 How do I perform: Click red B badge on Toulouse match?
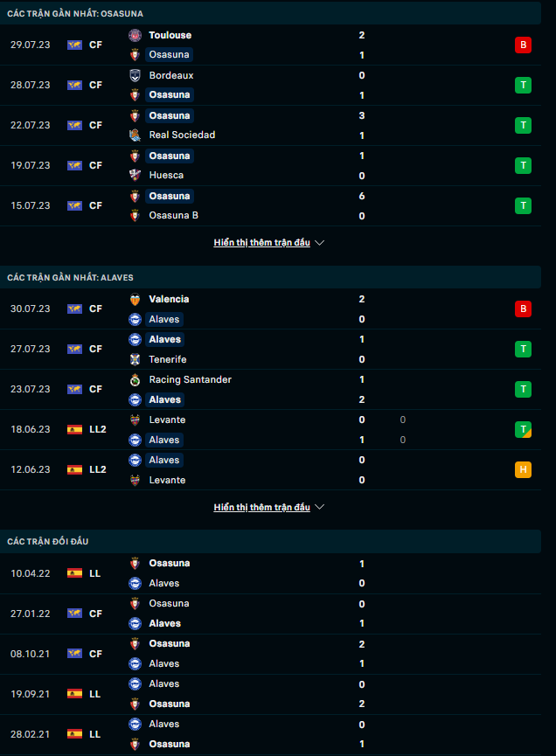(x=523, y=45)
